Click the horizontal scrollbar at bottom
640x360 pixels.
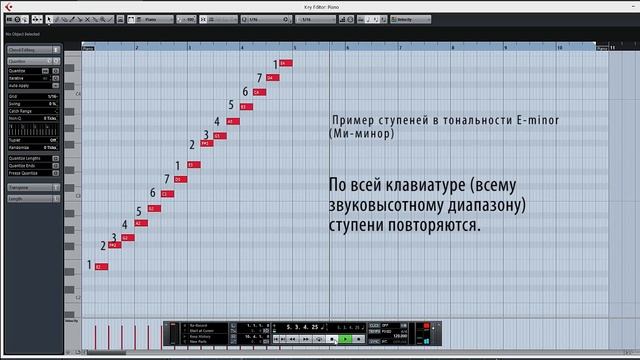pyautogui.click(x=107, y=353)
